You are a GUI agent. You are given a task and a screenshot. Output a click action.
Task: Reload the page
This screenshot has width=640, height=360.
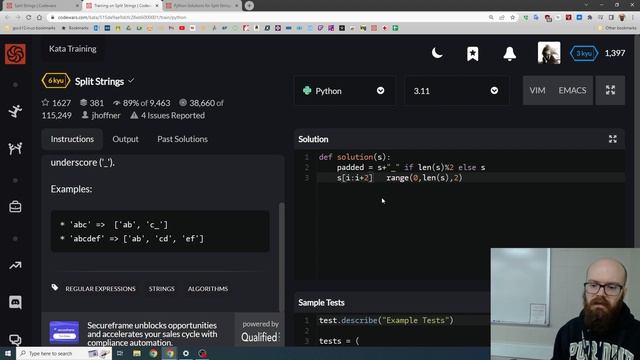pos(29,18)
